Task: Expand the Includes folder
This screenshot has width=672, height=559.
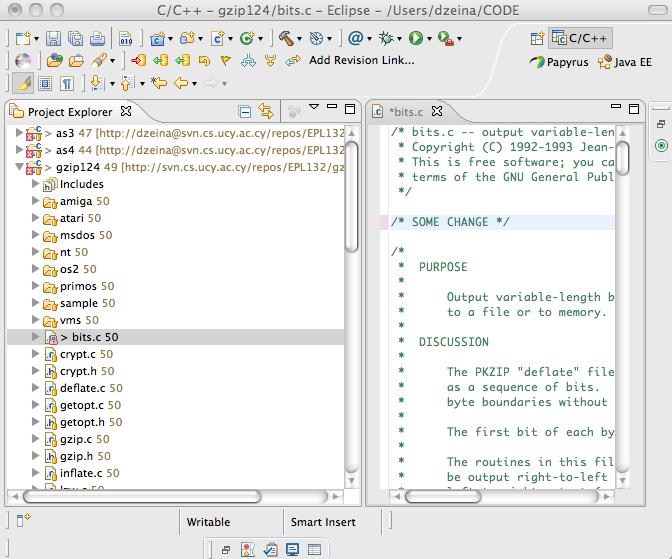Action: (36, 184)
